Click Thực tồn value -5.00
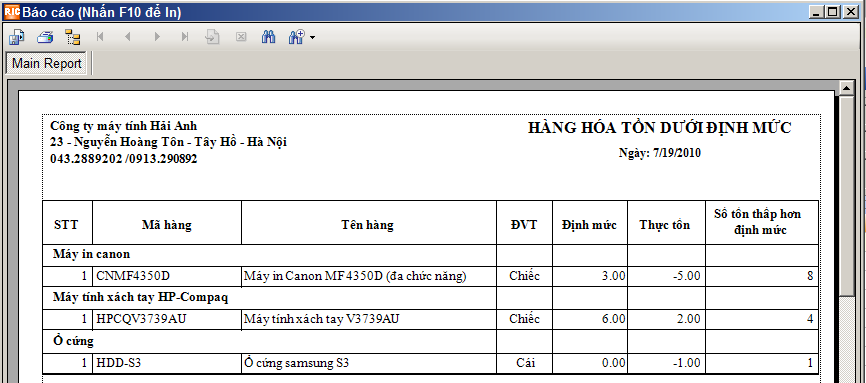Screen dimensions: 866x383 [x=686, y=275]
